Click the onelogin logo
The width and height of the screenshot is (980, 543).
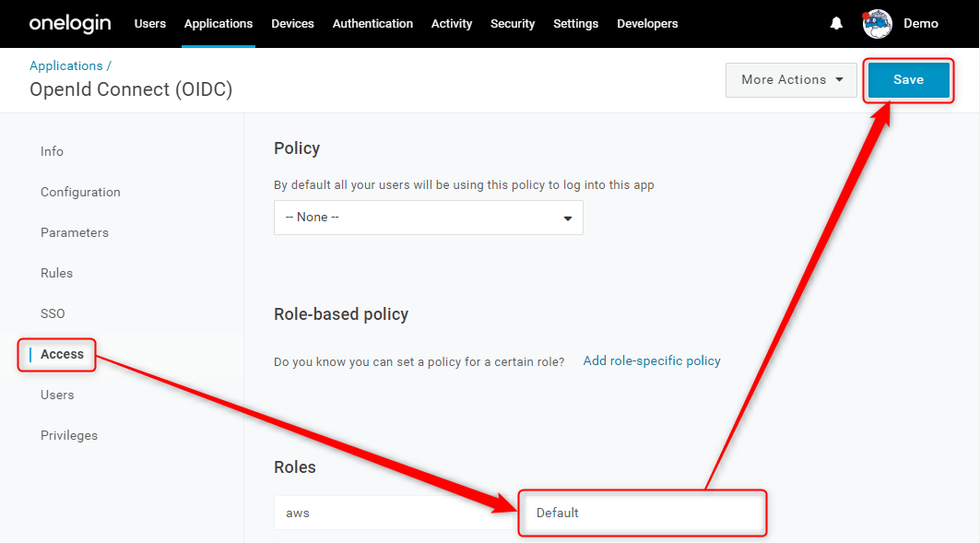click(x=70, y=24)
